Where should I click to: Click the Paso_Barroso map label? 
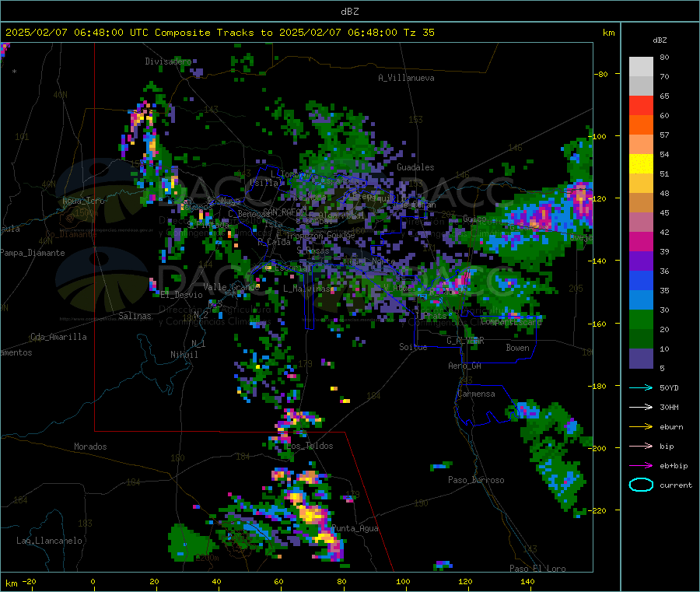click(476, 480)
